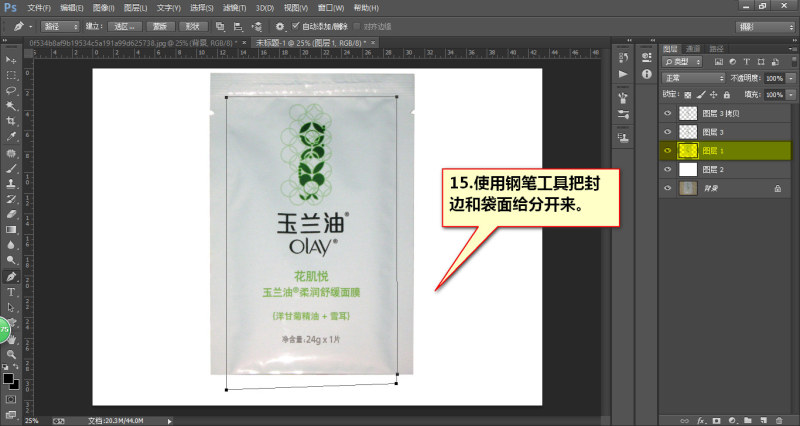Viewport: 800px width, 426px height.
Task: Select the Move tool
Action: point(11,60)
